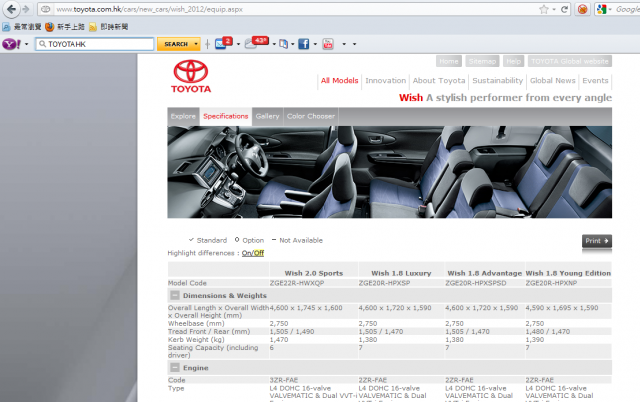Click the Wish 1.8 Young Edition header
The width and height of the screenshot is (640, 402).
(568, 273)
